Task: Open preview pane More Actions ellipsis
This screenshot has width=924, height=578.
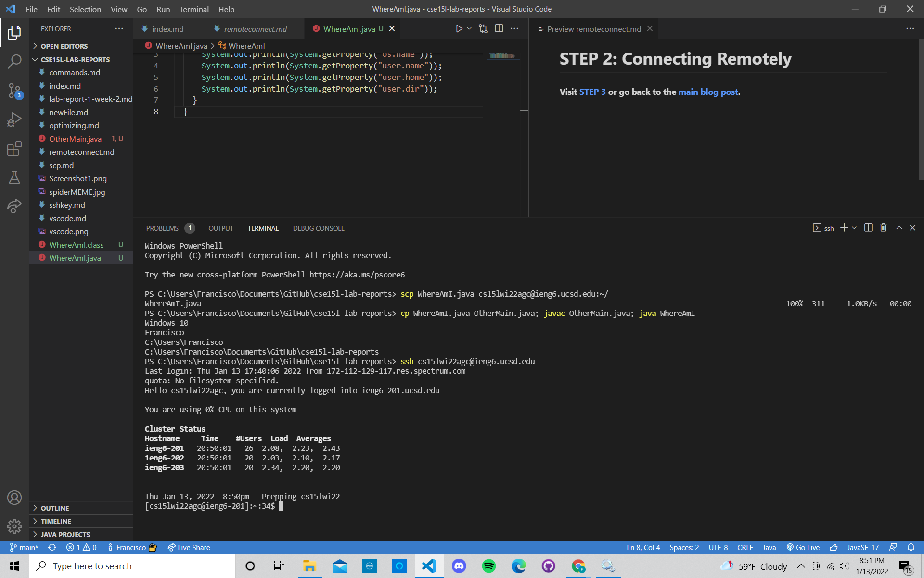Action: click(910, 29)
